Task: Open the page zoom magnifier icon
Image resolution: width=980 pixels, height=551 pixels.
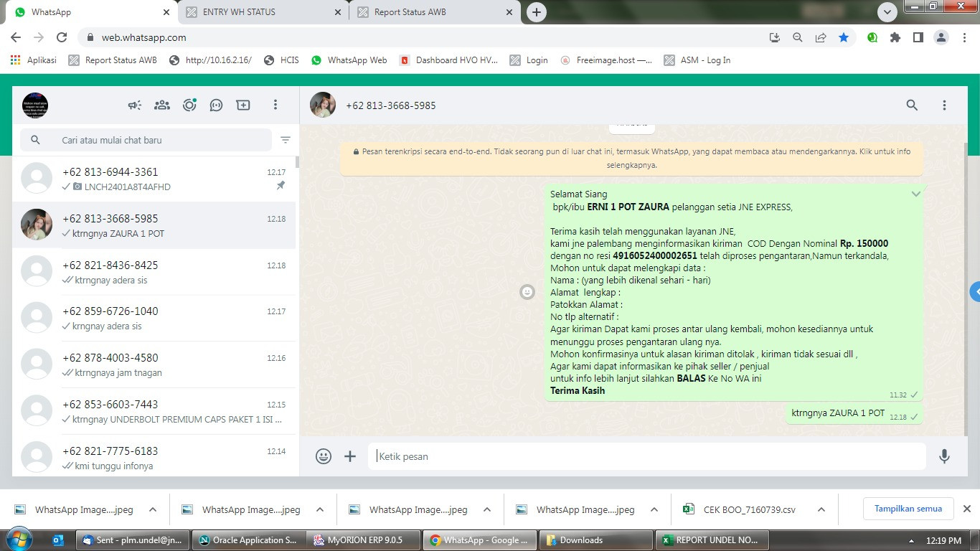Action: (x=798, y=37)
